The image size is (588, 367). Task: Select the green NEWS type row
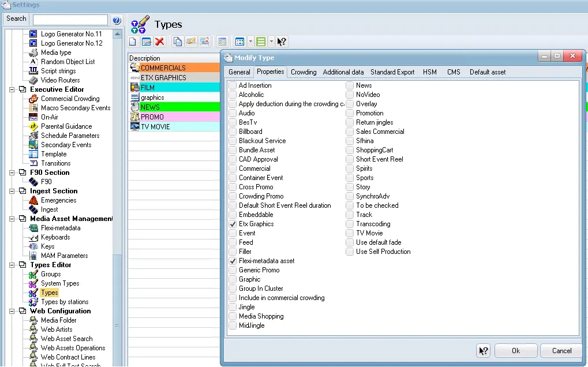click(x=173, y=107)
